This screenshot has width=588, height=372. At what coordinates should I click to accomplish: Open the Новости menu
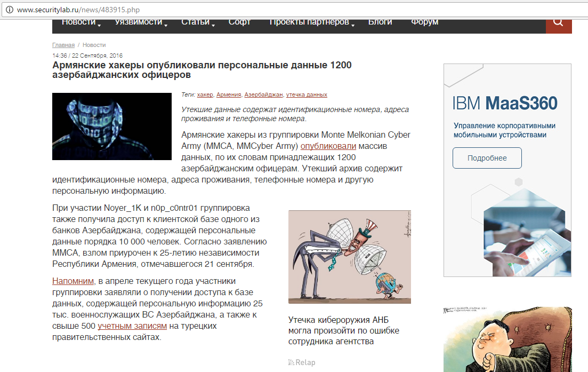point(79,22)
